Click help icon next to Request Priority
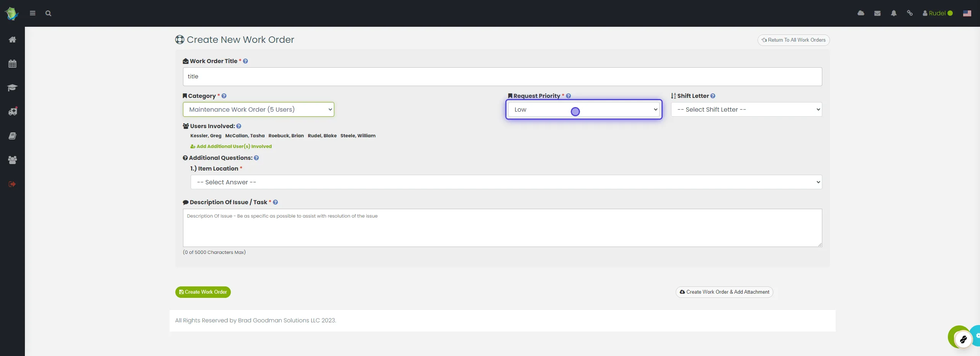The image size is (980, 356). (x=568, y=96)
